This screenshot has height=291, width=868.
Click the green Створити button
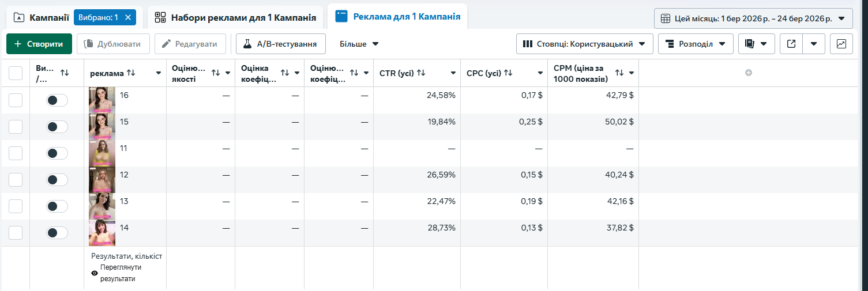39,44
